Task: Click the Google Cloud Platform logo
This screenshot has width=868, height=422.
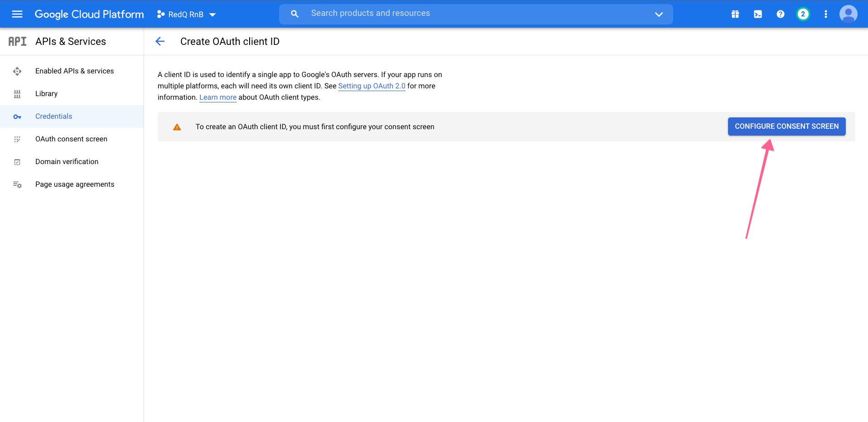Action: point(89,14)
